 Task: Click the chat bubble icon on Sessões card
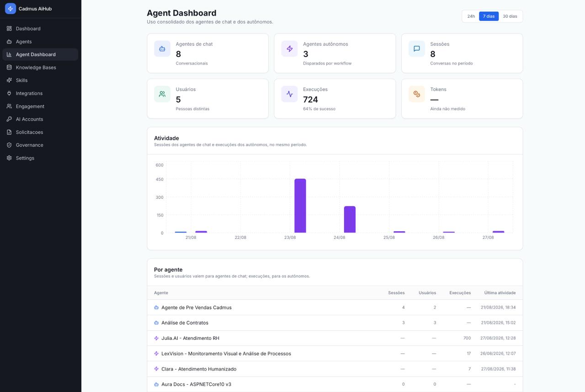416,48
